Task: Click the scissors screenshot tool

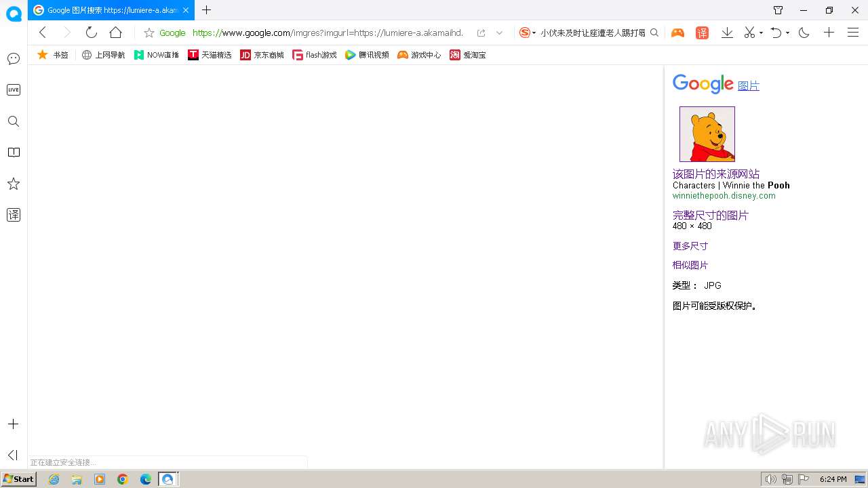Action: [x=749, y=33]
